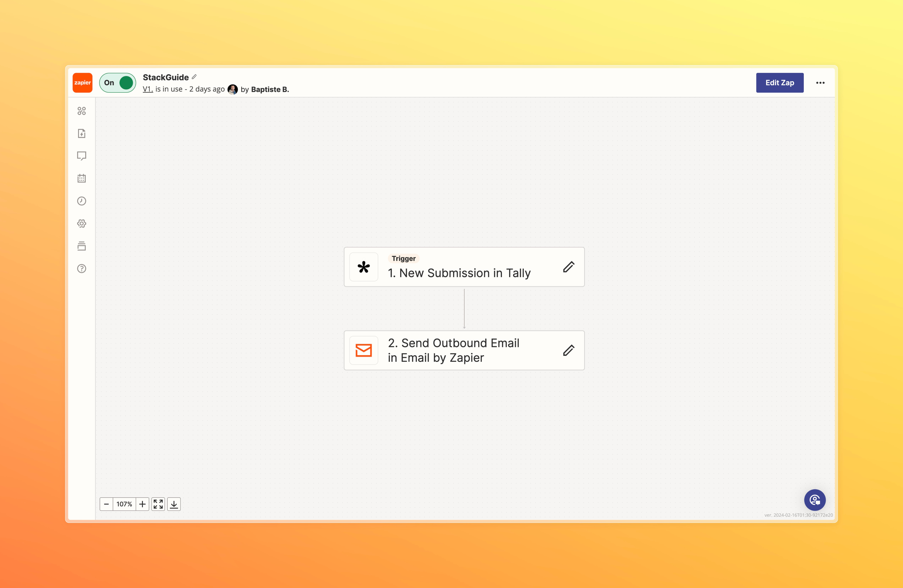Screen dimensions: 903x588
Task: Open the comments sidebar icon
Action: coord(82,156)
